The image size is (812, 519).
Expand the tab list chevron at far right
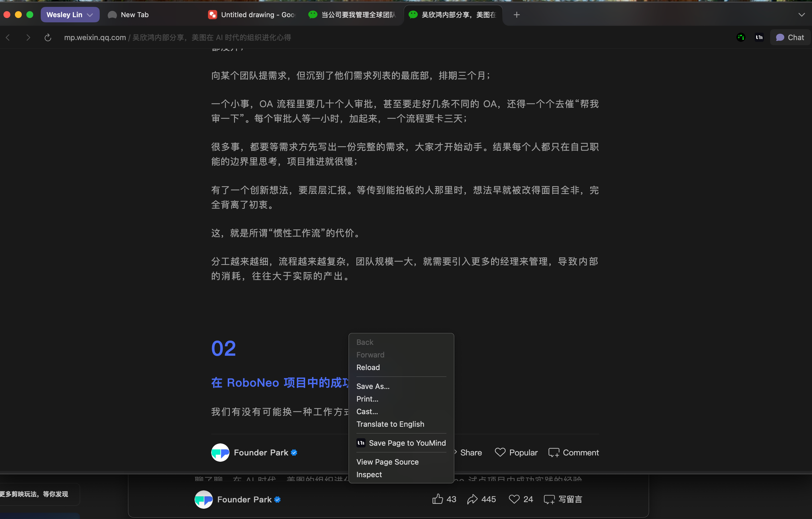(801, 15)
